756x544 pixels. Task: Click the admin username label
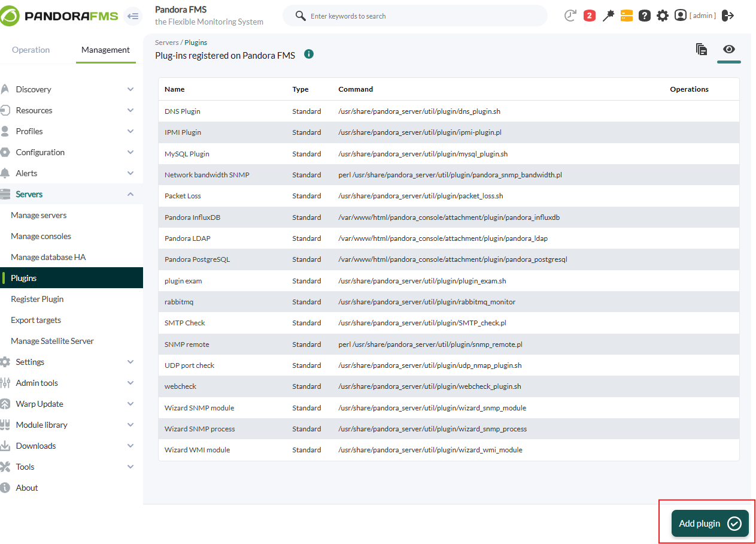[x=703, y=16]
